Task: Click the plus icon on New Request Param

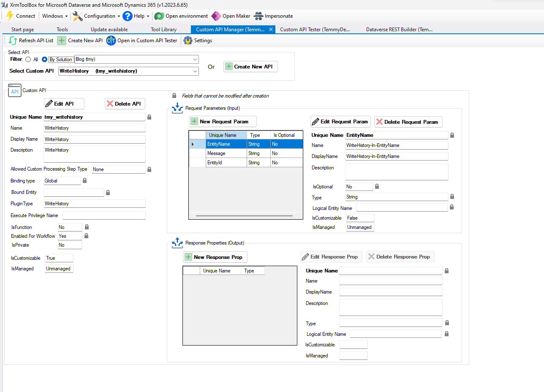Action: click(x=194, y=122)
